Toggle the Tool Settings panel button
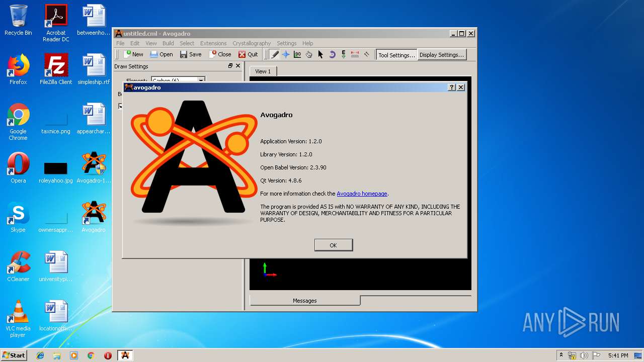Image resolution: width=644 pixels, height=362 pixels. click(396, 55)
